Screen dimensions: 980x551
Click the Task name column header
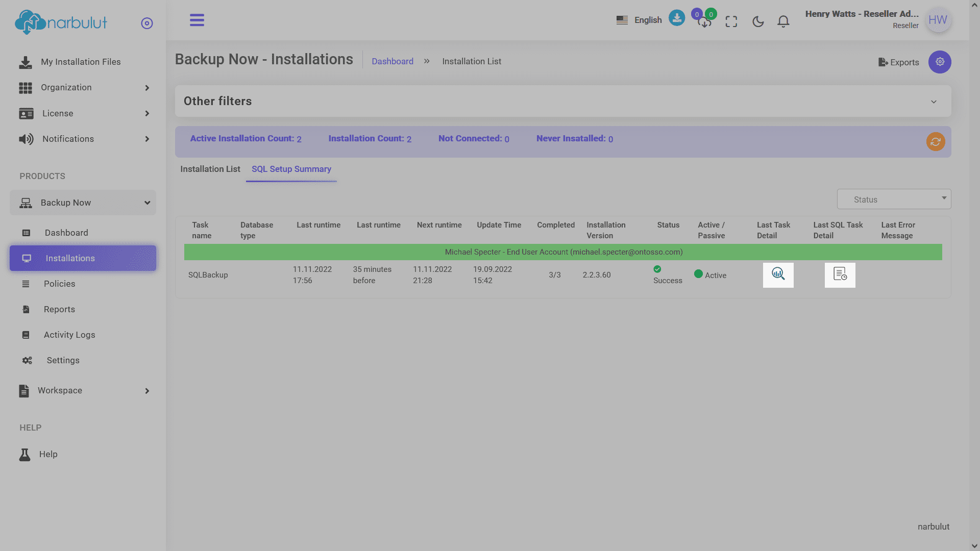202,230
